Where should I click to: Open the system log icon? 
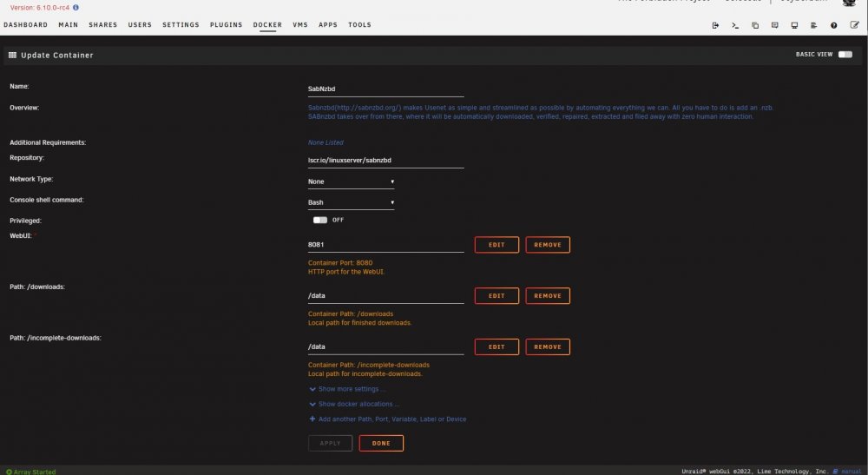pyautogui.click(x=814, y=25)
